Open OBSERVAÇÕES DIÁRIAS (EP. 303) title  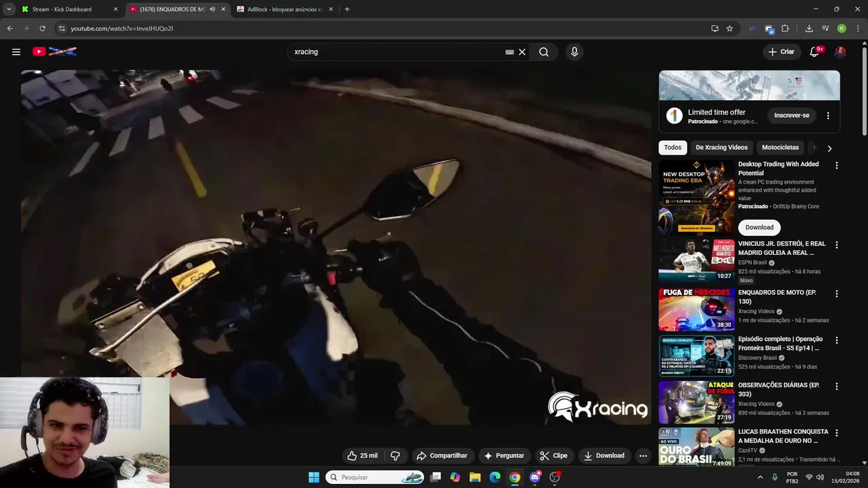click(x=778, y=389)
